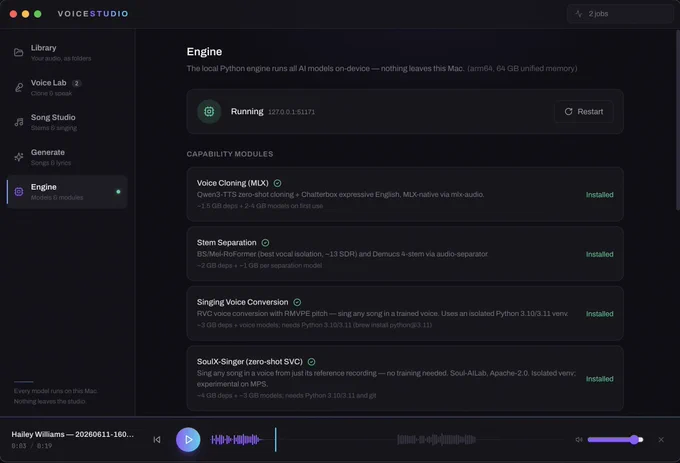Viewport: 680px width, 463px height.
Task: Open the Library section in sidebar
Action: click(x=67, y=52)
